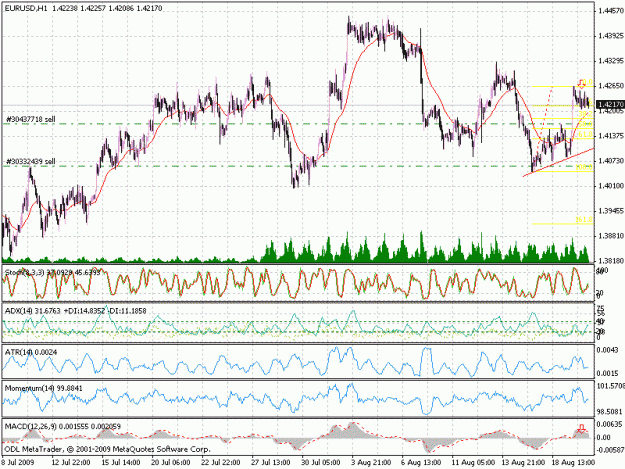Click the 8 Jul 2009 date label
Screen dimensions: 625x469
[18, 463]
